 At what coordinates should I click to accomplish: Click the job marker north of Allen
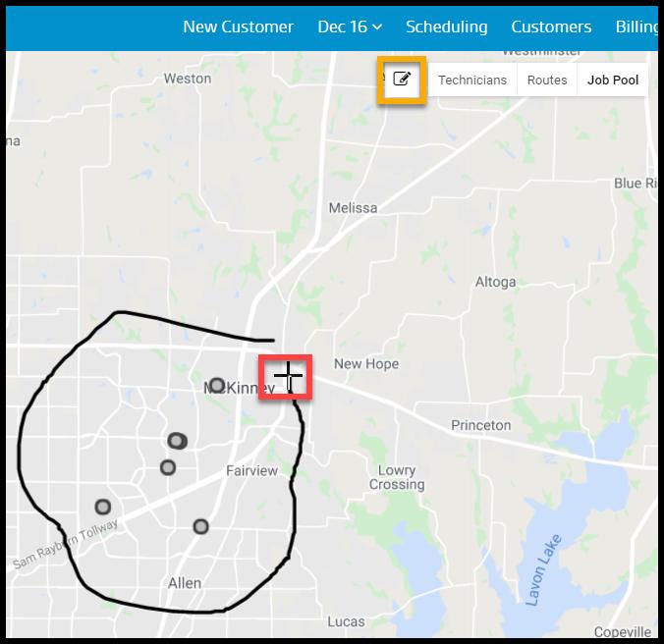coord(200,527)
